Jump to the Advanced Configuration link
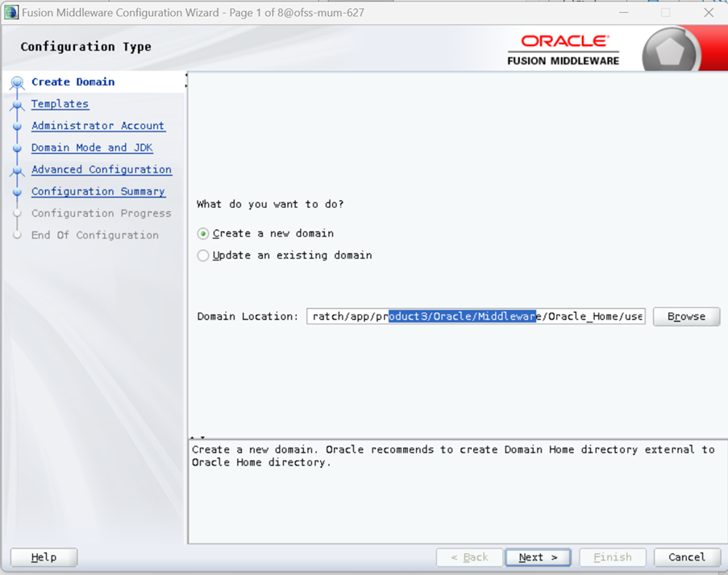This screenshot has height=575, width=728. pyautogui.click(x=101, y=169)
